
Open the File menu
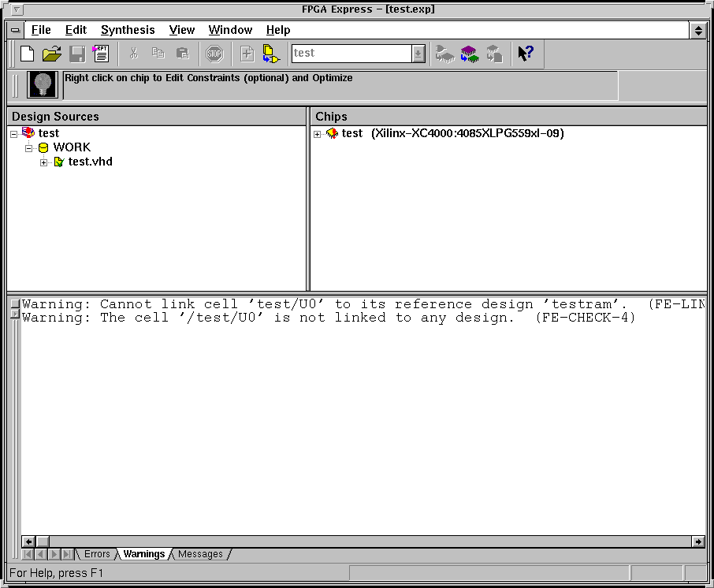[41, 30]
